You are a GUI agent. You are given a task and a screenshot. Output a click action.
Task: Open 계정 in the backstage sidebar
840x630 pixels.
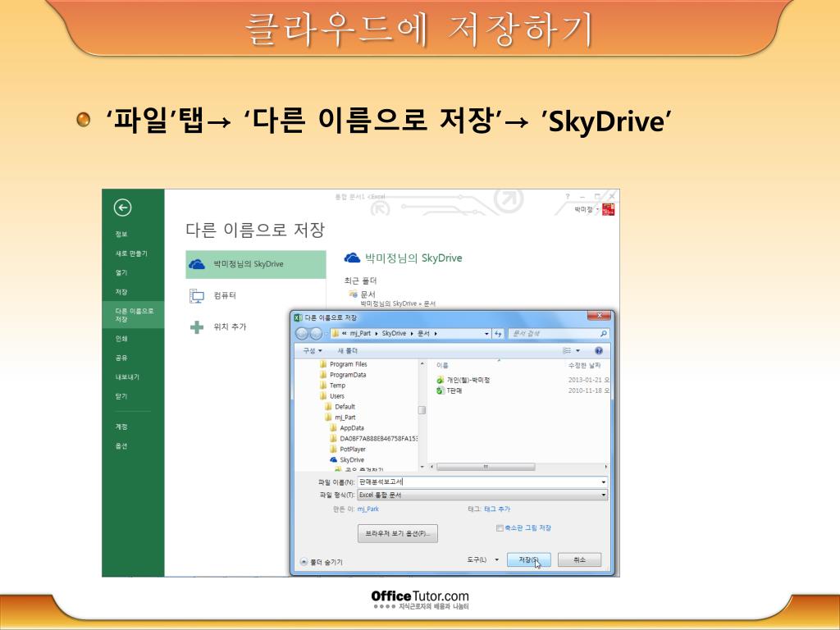coord(121,427)
